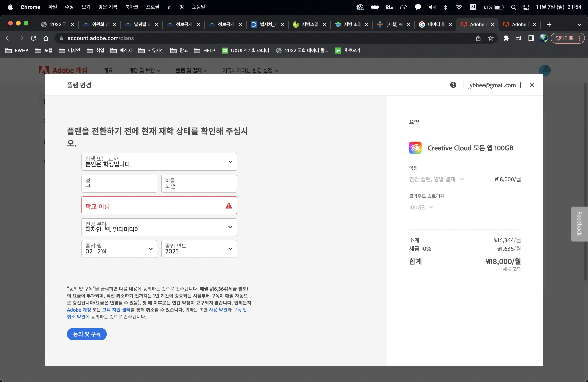
Task: Click inside the 성 input field
Action: point(119,184)
